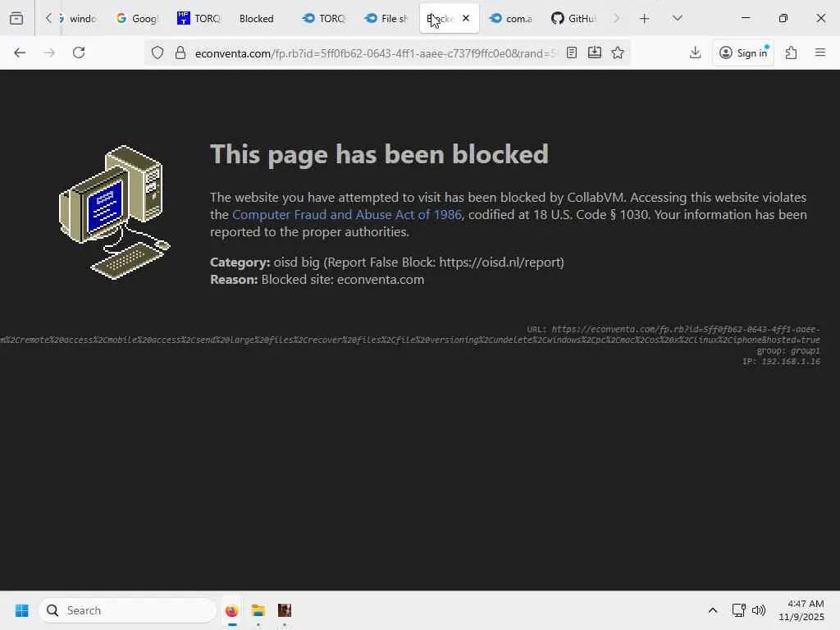Click the retro computer illustration
Viewport: 840px width, 630px height.
click(115, 212)
